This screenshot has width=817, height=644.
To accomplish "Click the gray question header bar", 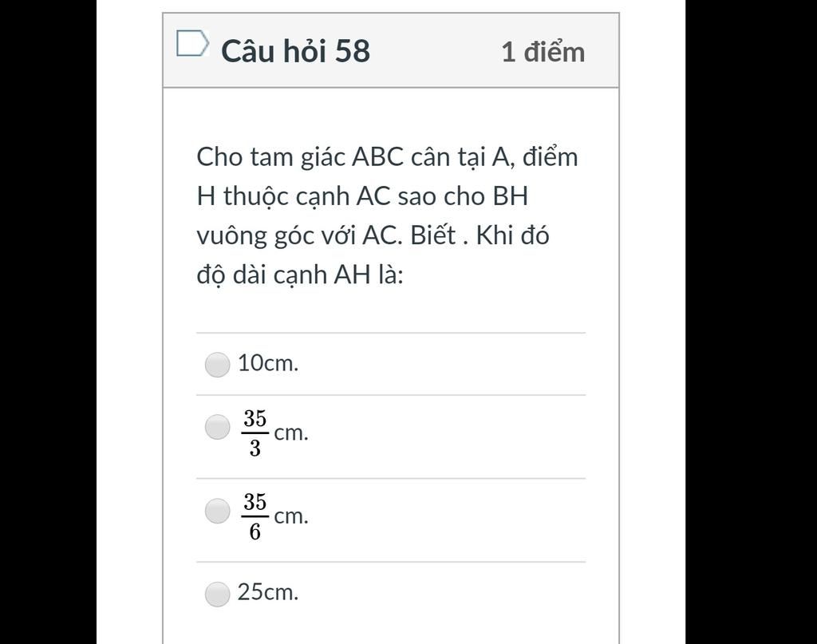I will coord(391,50).
